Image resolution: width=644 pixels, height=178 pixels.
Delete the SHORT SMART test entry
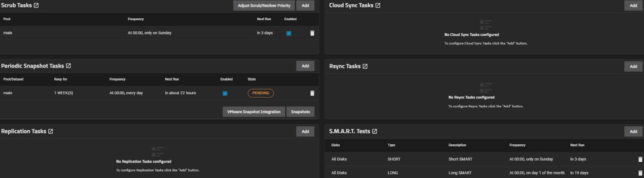(640, 159)
